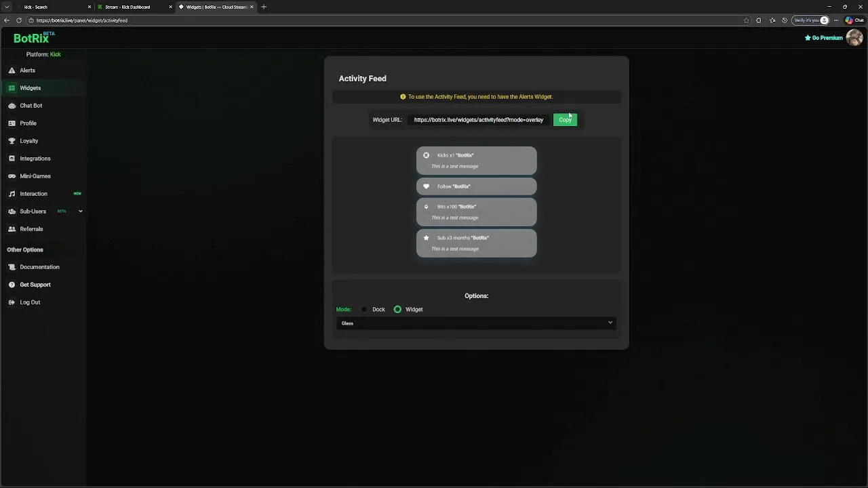868x488 pixels.
Task: Click the Kicks x1 BotRix feed card
Action: (476, 161)
